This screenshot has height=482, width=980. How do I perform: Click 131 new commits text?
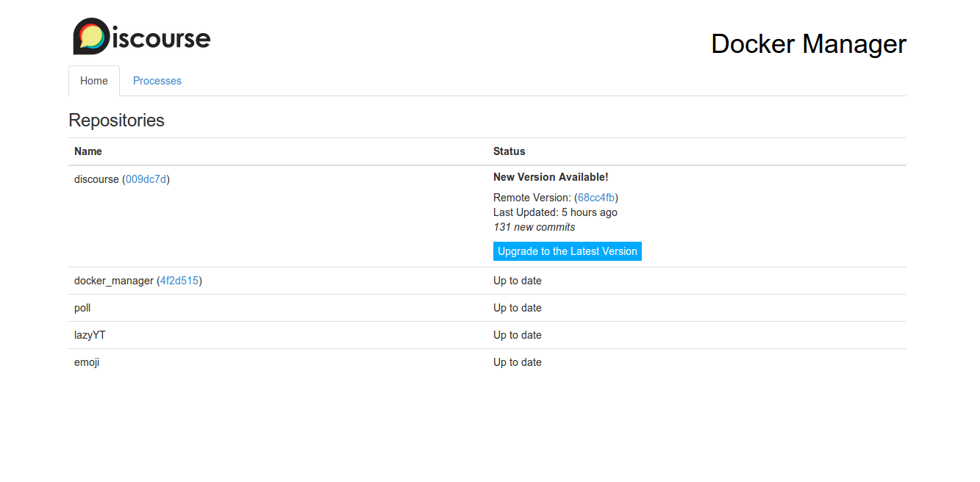coord(534,227)
